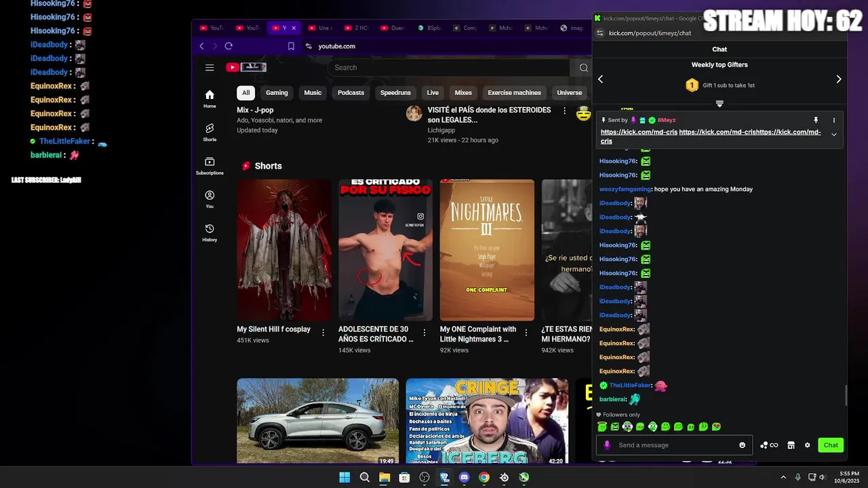Open Shorts in YouTube sidebar

point(210,132)
